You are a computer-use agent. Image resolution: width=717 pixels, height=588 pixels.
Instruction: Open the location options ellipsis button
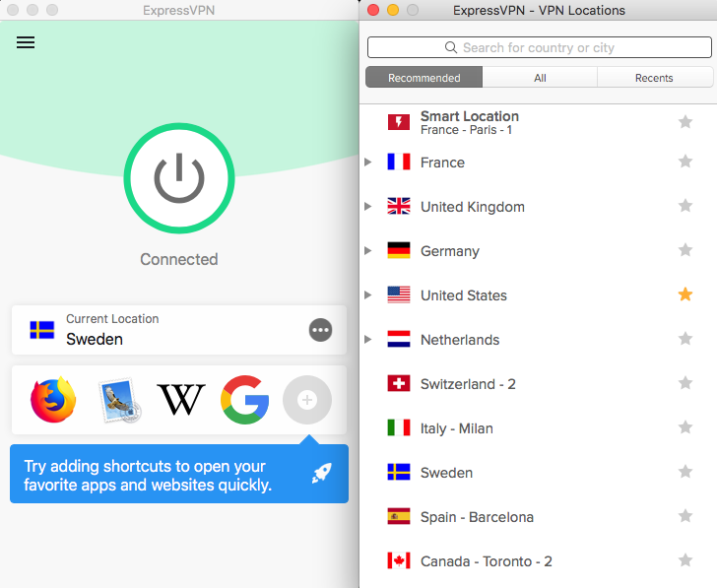coord(320,330)
